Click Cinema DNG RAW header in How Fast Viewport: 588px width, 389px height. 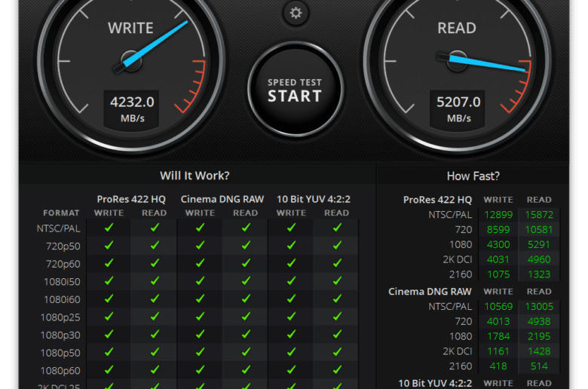(x=430, y=292)
